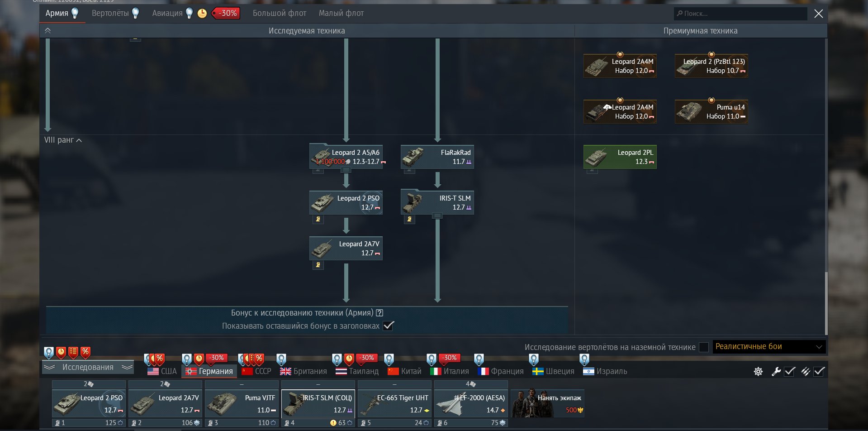Click the small arrow tab under Leopard 2 A5/A6
Screen dimensions: 868x431
pos(318,171)
